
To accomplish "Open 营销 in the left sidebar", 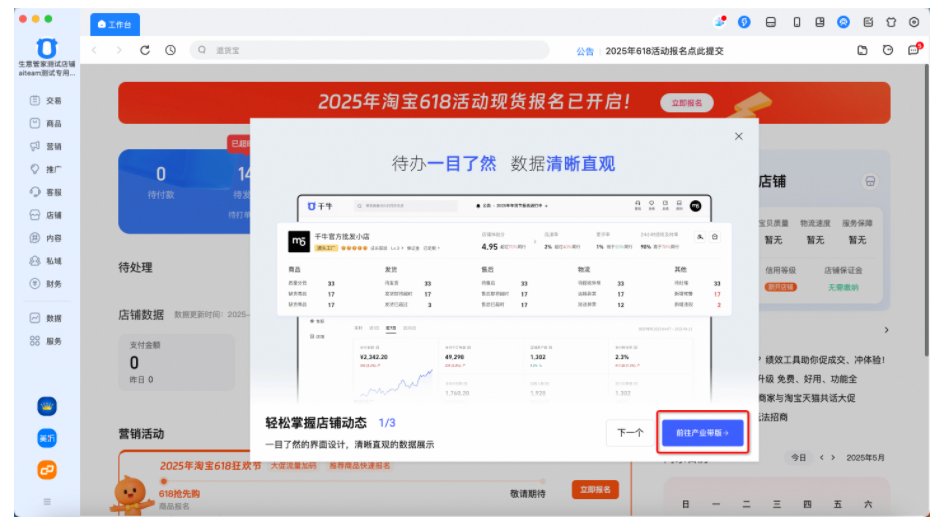I will 46,146.
